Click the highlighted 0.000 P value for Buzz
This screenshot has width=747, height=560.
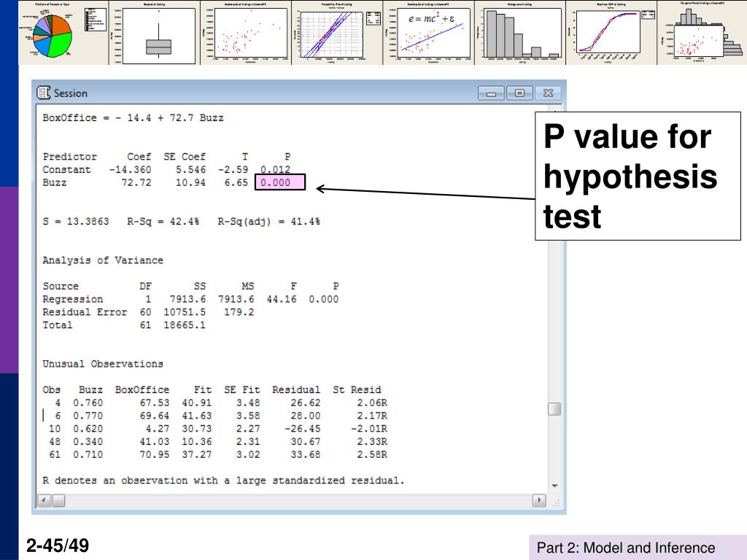tap(281, 183)
